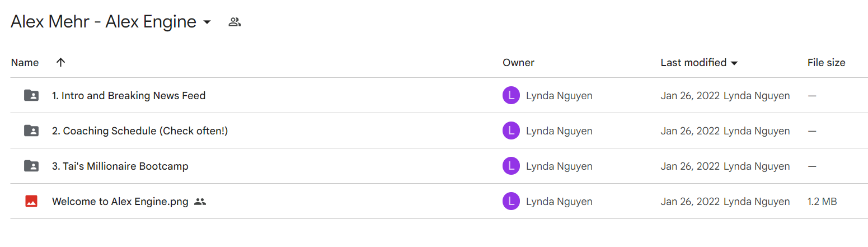Click the shared folder icon for Coaching Schedule
Viewport: 868px width, 247px height.
point(31,131)
